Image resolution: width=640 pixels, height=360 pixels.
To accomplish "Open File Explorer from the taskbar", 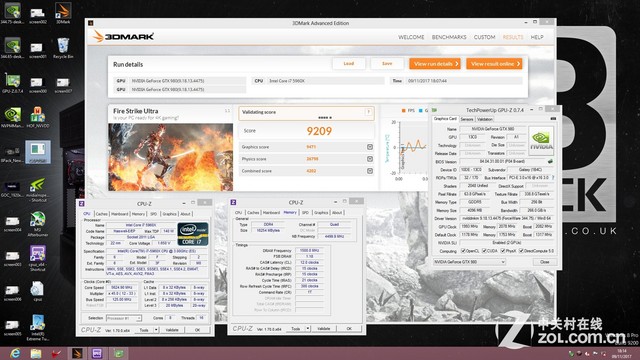I will (x=36, y=353).
